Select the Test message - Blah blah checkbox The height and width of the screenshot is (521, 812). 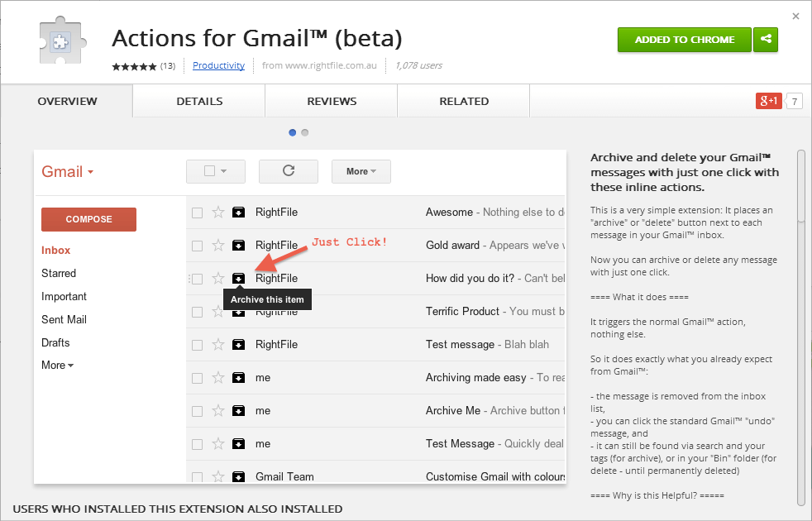(198, 346)
